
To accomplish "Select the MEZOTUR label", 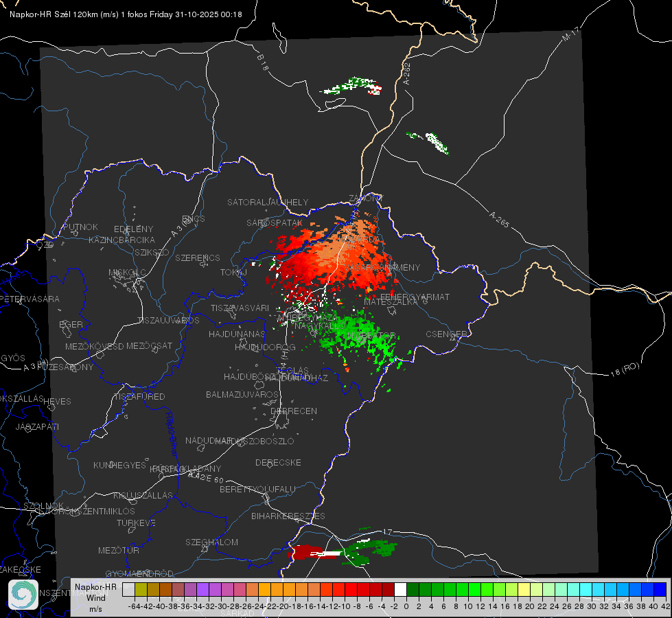I will pyautogui.click(x=119, y=550).
